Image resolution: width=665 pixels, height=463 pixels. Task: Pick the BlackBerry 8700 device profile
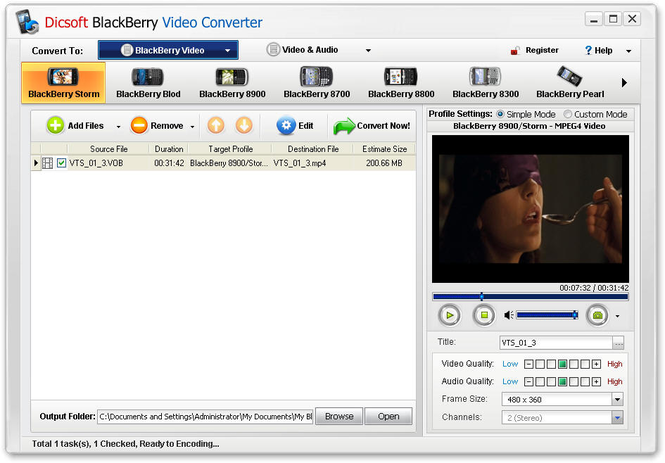point(317,83)
